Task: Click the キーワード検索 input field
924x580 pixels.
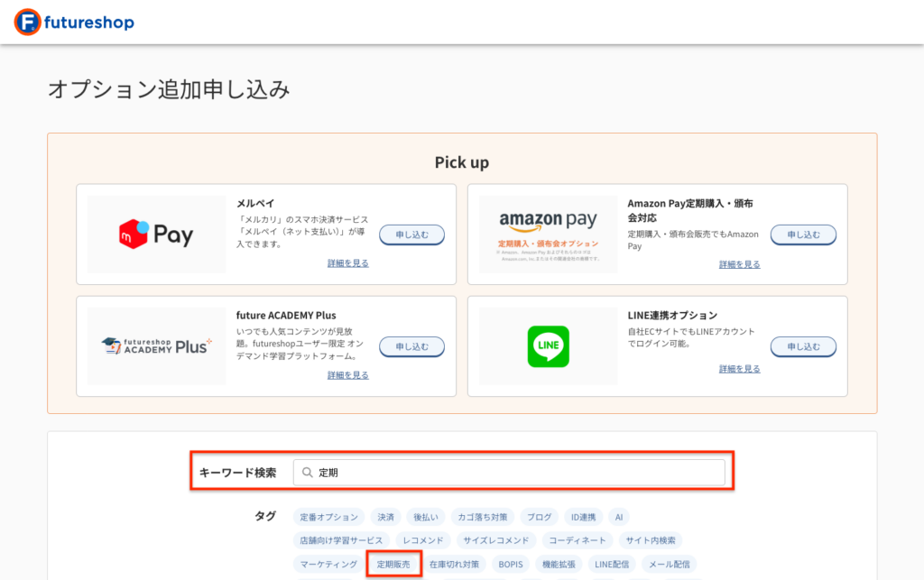Action: point(514,473)
